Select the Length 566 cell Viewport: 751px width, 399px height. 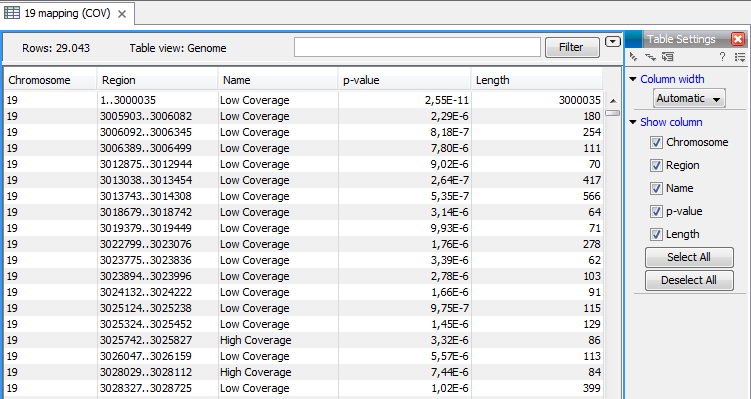pyautogui.click(x=537, y=196)
